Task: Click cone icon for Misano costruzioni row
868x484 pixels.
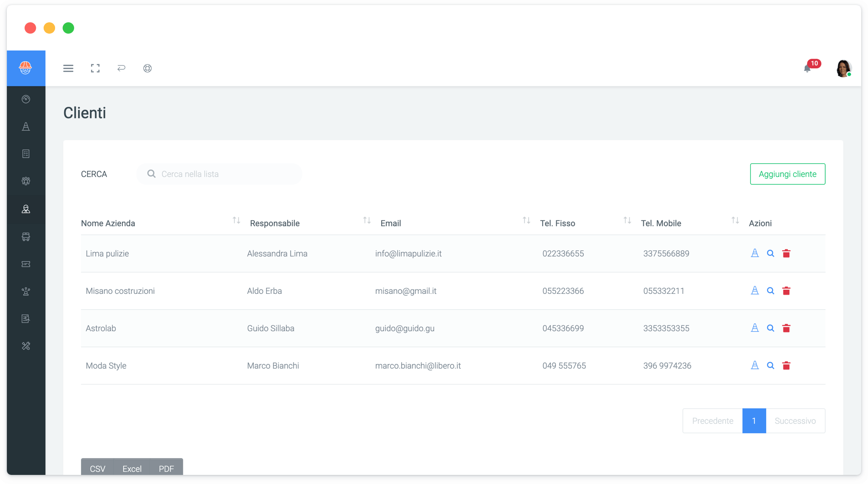Action: coord(755,291)
